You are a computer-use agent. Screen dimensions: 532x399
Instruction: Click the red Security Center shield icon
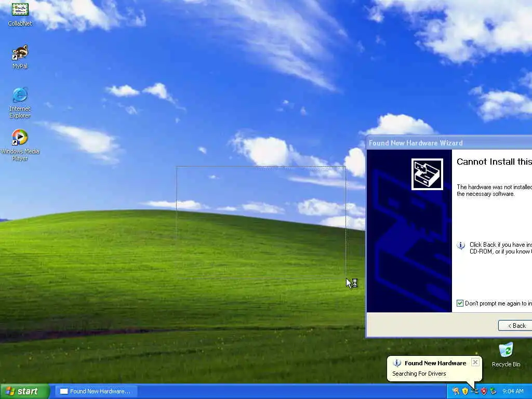(484, 391)
